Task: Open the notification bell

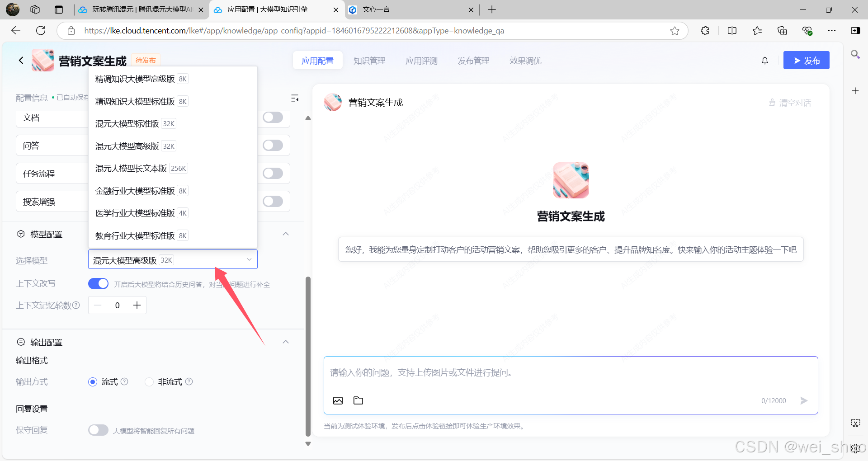Action: 765,61
